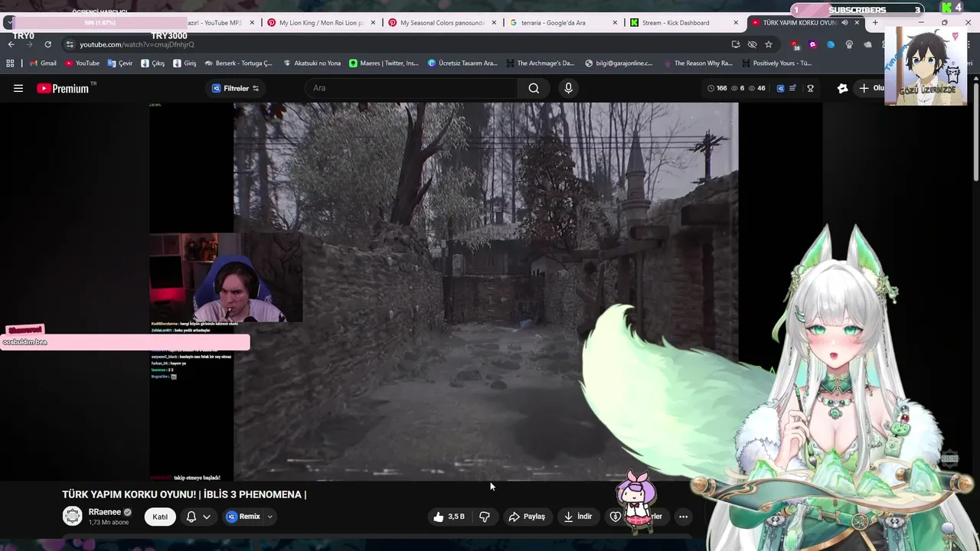Click the install app icon in address bar

[736, 44]
